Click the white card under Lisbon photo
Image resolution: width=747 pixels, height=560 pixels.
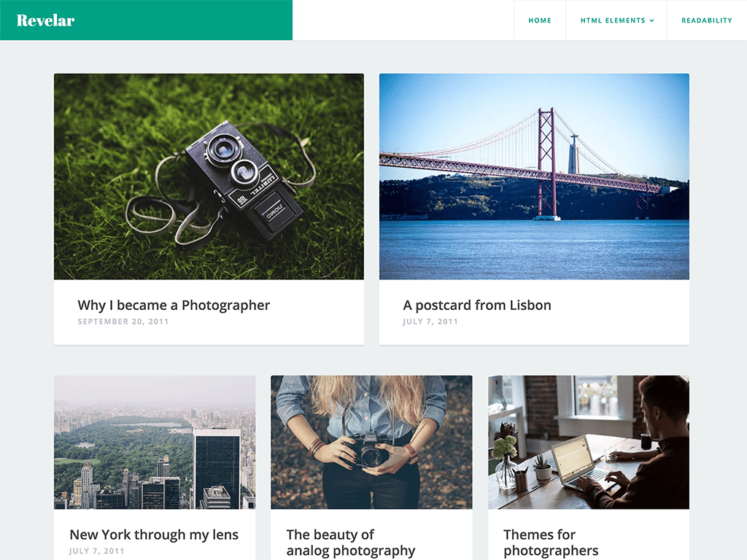(534, 312)
